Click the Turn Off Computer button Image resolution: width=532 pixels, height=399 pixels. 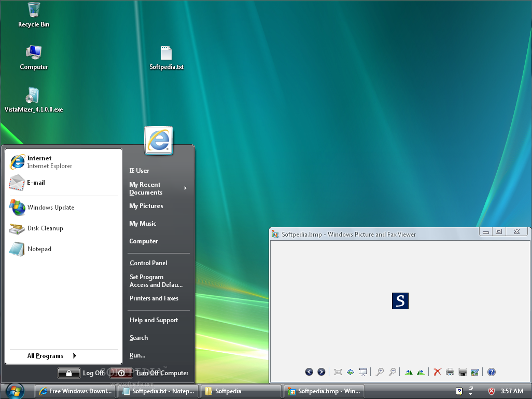coord(121,373)
